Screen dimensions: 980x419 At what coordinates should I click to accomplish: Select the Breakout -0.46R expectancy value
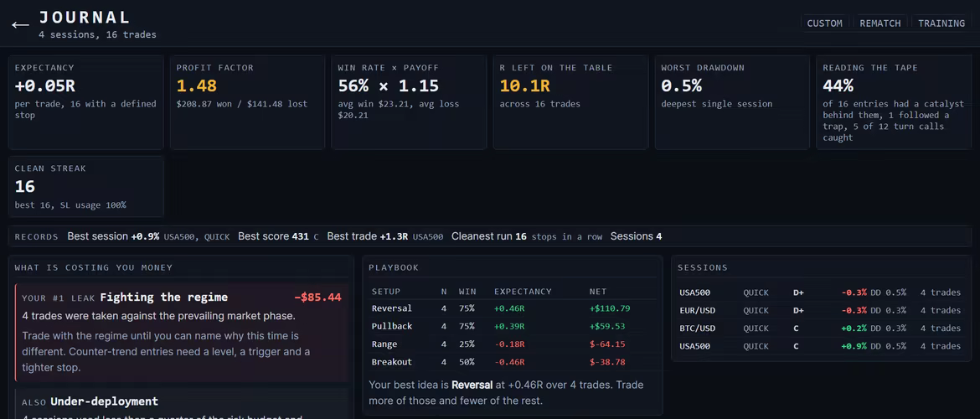pyautogui.click(x=509, y=361)
